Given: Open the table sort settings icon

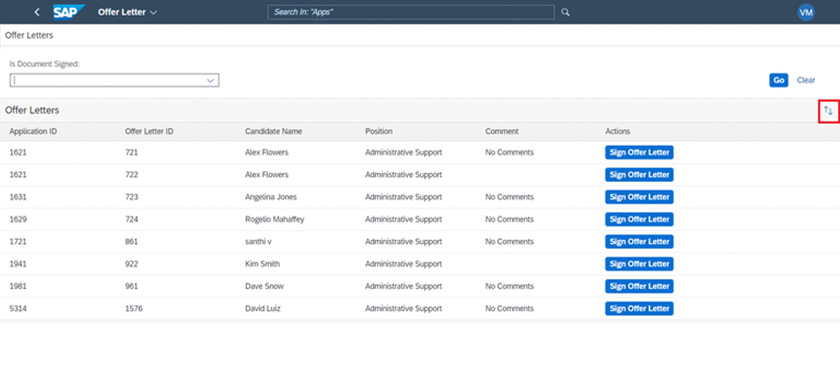Looking at the screenshot, I should (828, 111).
